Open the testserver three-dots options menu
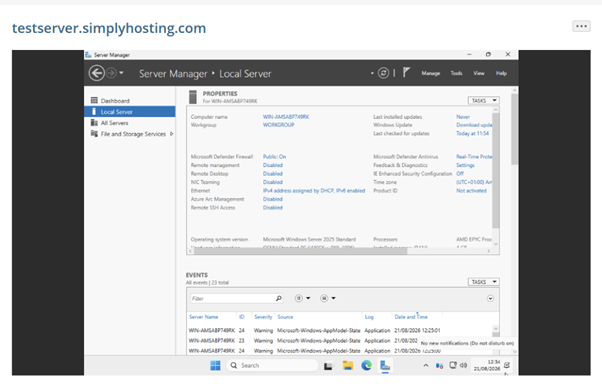The width and height of the screenshot is (602, 384). click(x=581, y=26)
